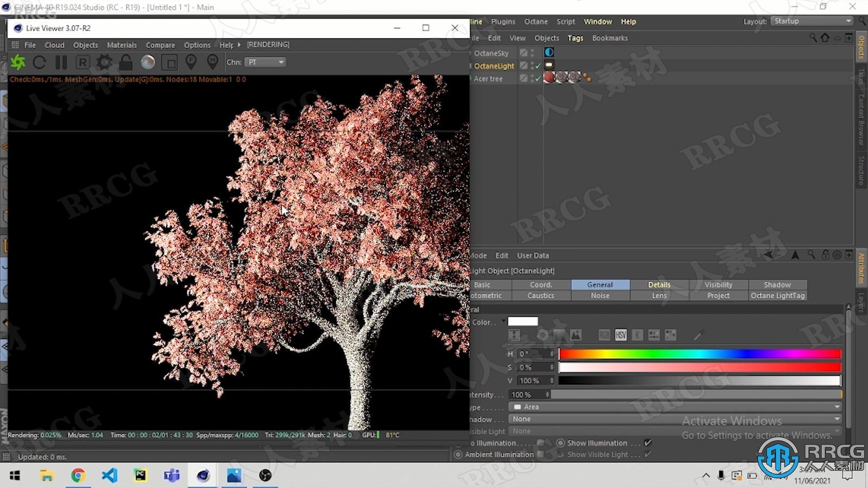Click the Object Manager home icon
868x488 pixels.
click(x=825, y=37)
